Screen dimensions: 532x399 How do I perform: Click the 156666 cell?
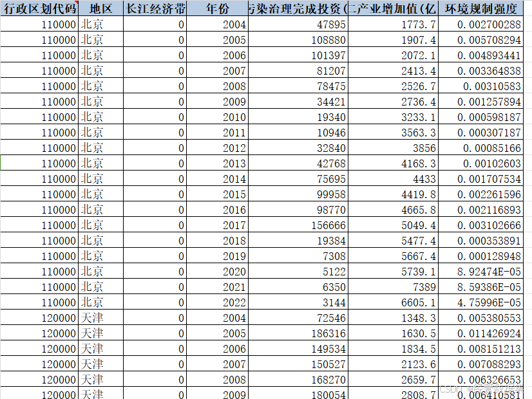tap(298, 225)
